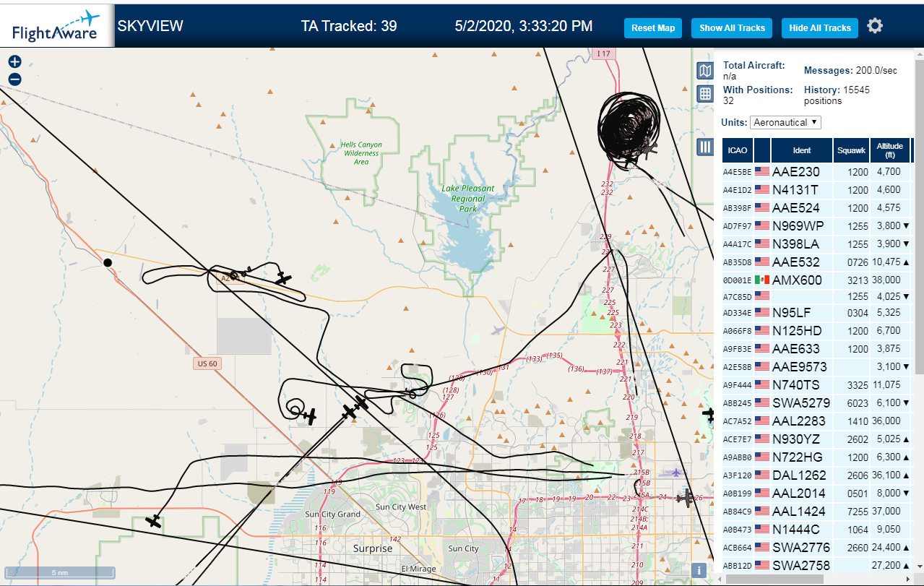The height and width of the screenshot is (586, 924).
Task: Toggle the sidebar columns icon
Action: [705, 147]
